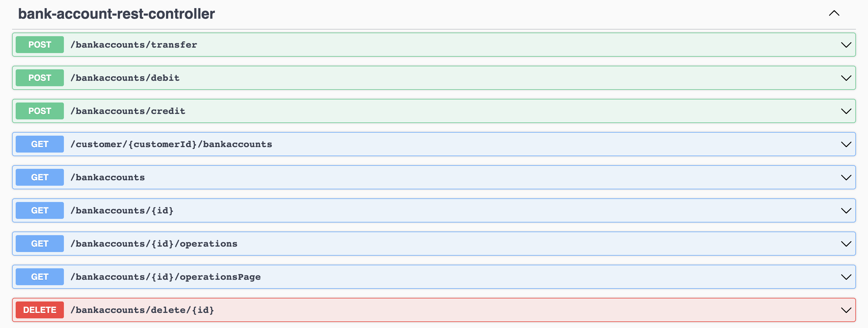
Task: Click the GET badge on /bankaccounts/{id}
Action: pyautogui.click(x=39, y=210)
